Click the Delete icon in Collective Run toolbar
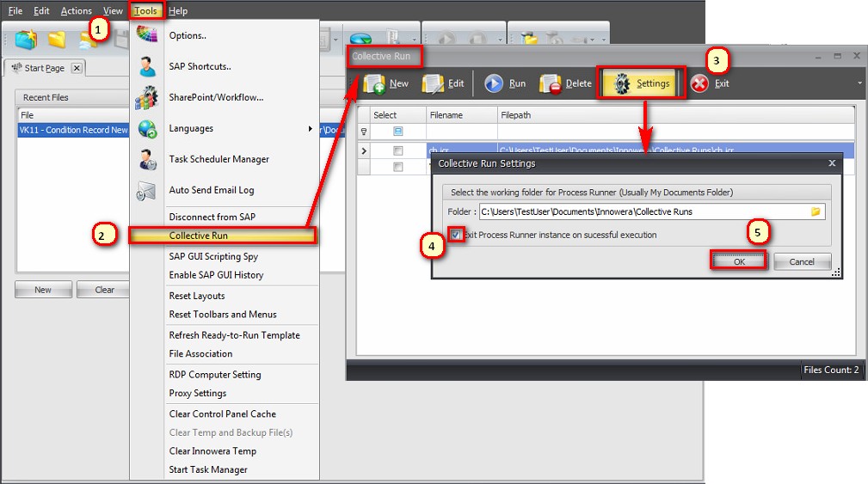The height and width of the screenshot is (484, 868). (551, 83)
